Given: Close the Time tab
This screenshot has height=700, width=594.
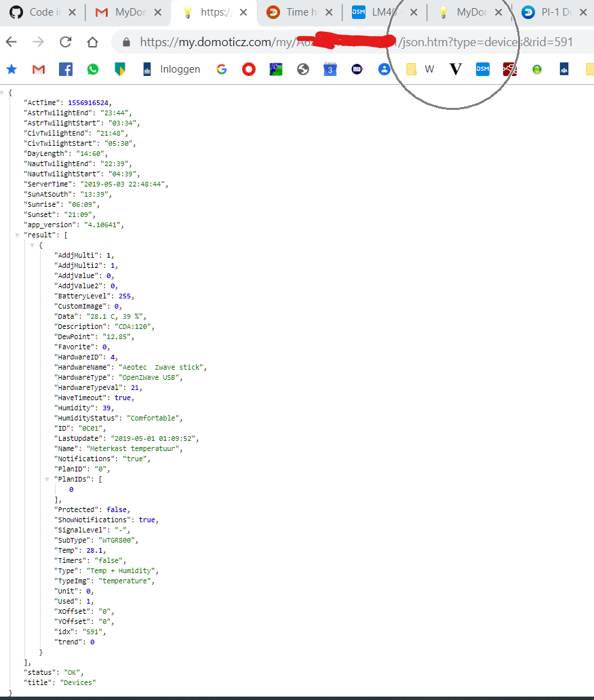Looking at the screenshot, I should click(x=329, y=12).
